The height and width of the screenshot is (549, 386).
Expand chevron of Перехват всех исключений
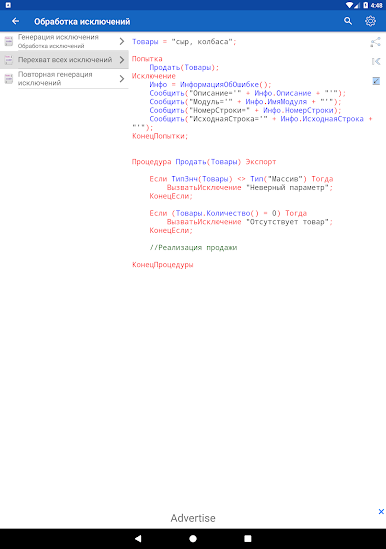pos(122,60)
